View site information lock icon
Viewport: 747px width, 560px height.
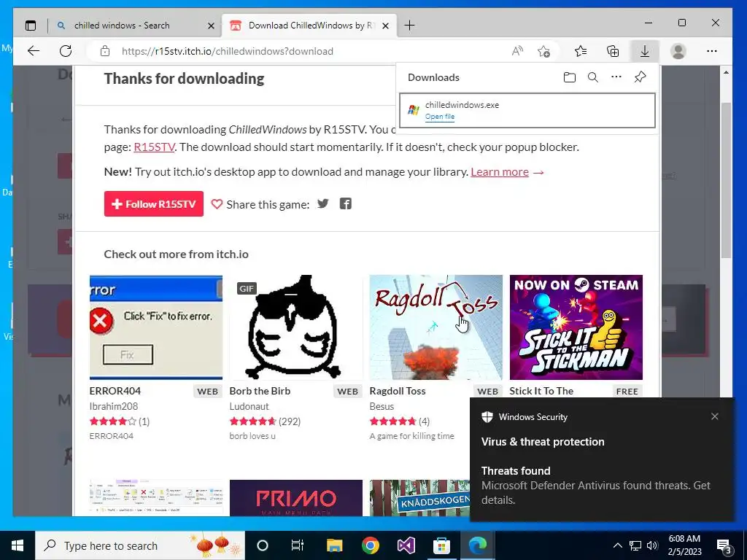[105, 51]
